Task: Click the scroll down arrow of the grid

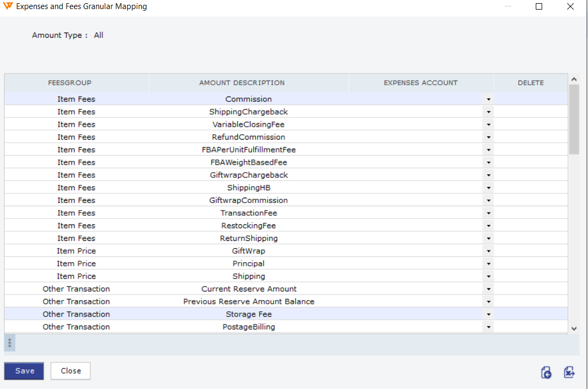Action: pos(574,329)
